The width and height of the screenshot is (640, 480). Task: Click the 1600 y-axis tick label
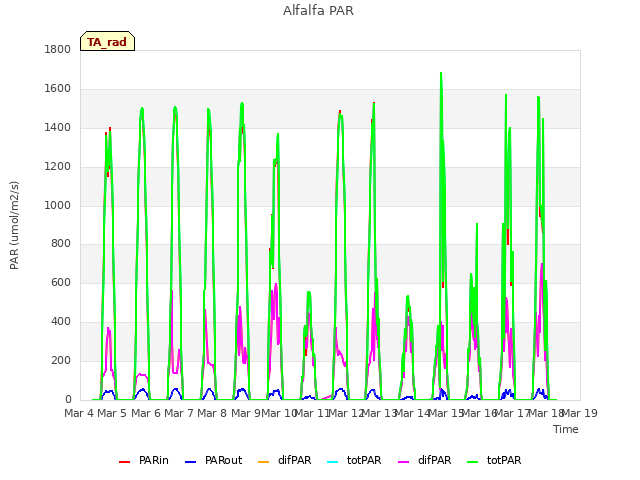click(58, 88)
